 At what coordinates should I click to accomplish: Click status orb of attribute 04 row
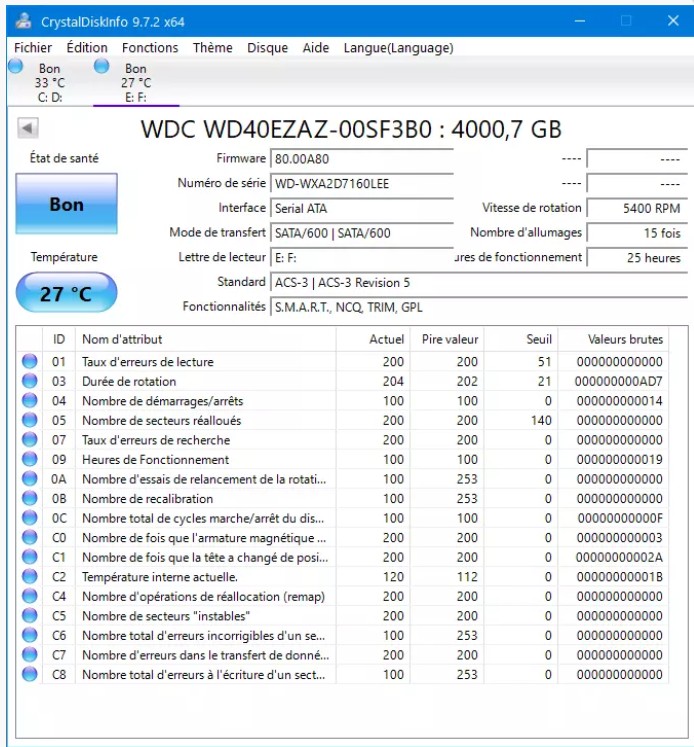click(30, 401)
